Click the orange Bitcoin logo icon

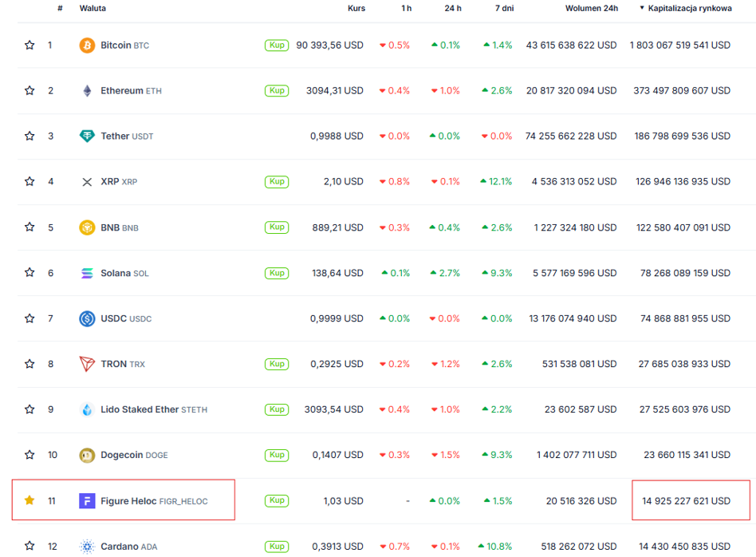point(87,45)
